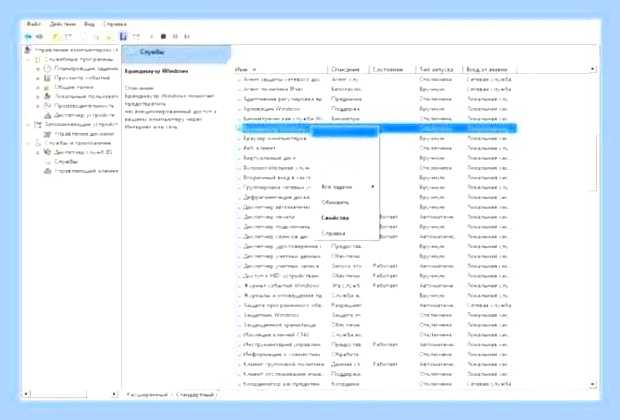Click the Stop service square icon
Image resolution: width=620 pixels, height=420 pixels.
163,36
